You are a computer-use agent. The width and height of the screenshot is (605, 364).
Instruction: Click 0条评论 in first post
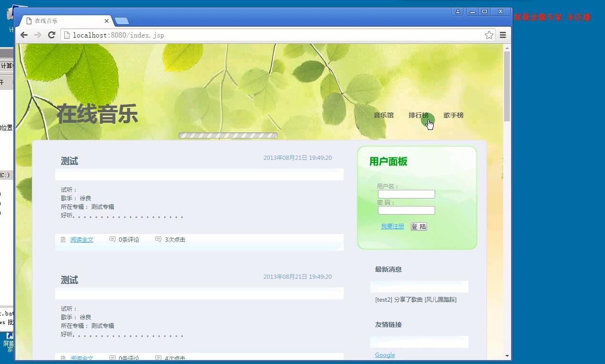click(129, 240)
